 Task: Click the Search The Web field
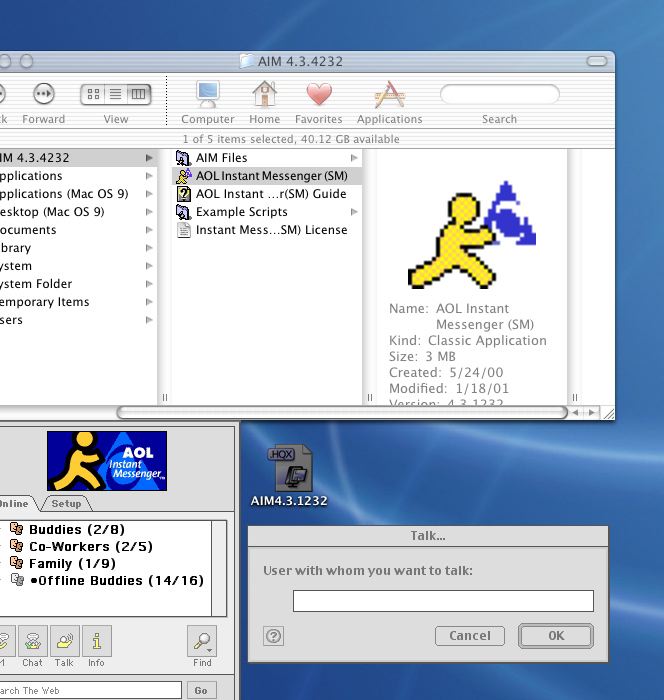(x=90, y=690)
